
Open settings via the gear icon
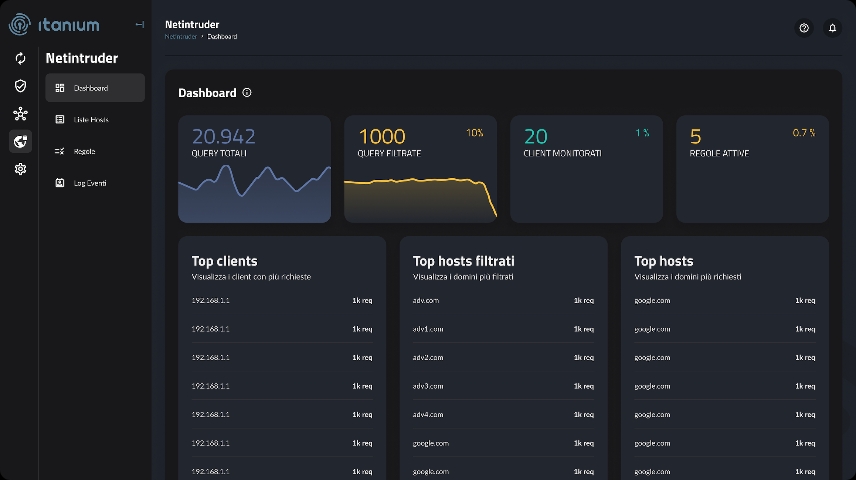tap(20, 170)
